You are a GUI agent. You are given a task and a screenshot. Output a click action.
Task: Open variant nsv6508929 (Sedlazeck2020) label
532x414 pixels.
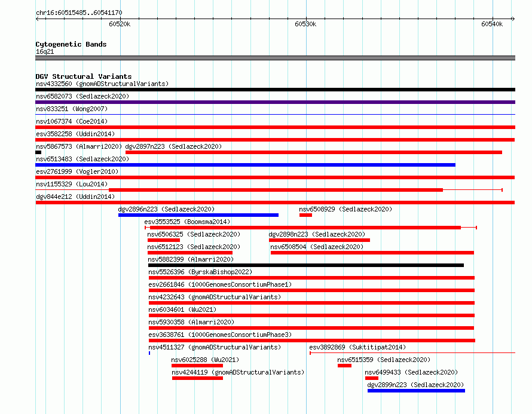tap(346, 209)
